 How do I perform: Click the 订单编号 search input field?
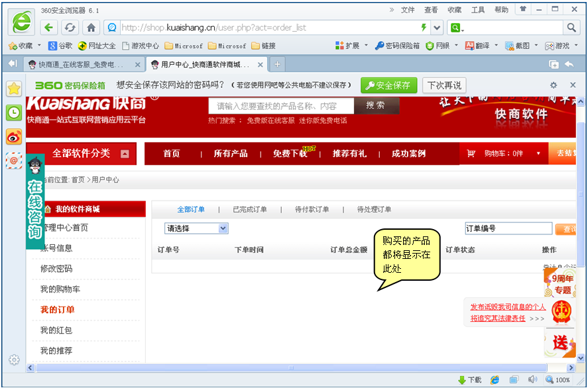click(508, 228)
